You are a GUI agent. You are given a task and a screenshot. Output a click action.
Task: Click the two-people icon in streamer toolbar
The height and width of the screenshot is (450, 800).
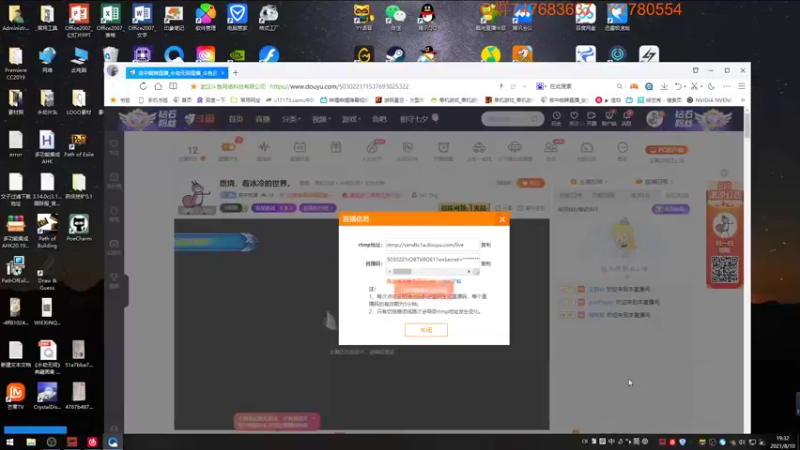point(551,147)
